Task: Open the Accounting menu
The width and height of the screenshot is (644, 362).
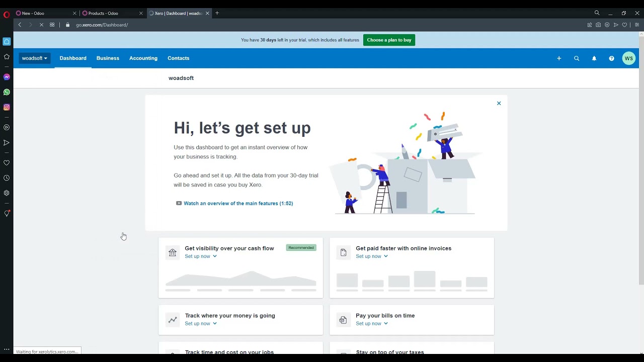Action: tap(143, 58)
